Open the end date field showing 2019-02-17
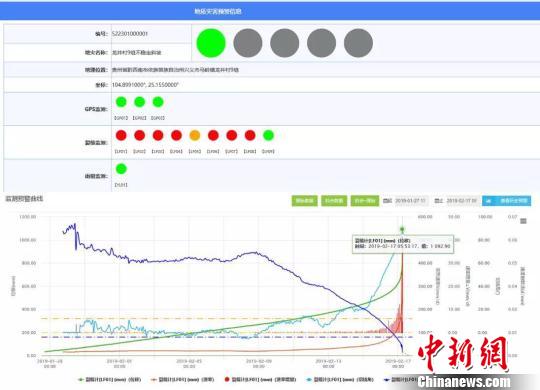The image size is (540, 390). (462, 201)
